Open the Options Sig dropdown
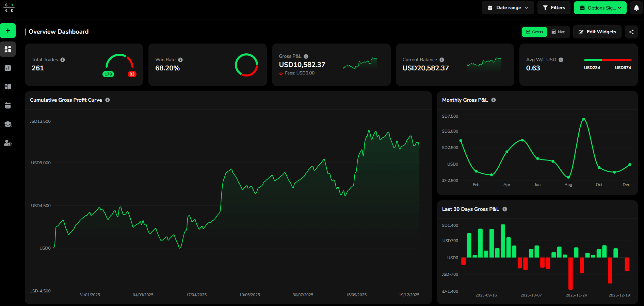Image resolution: width=644 pixels, height=306 pixels. 600,7
